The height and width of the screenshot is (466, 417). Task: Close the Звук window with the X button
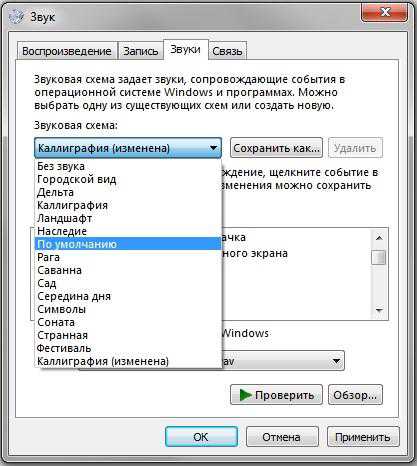click(385, 12)
